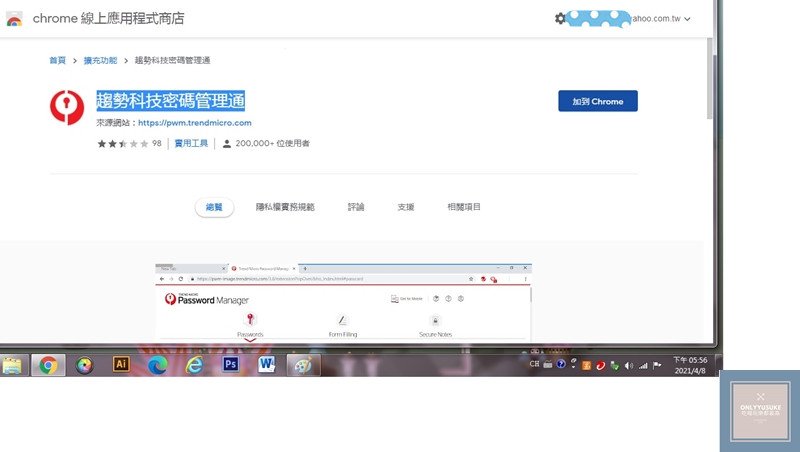
Task: Open the settings gear icon
Action: point(560,18)
